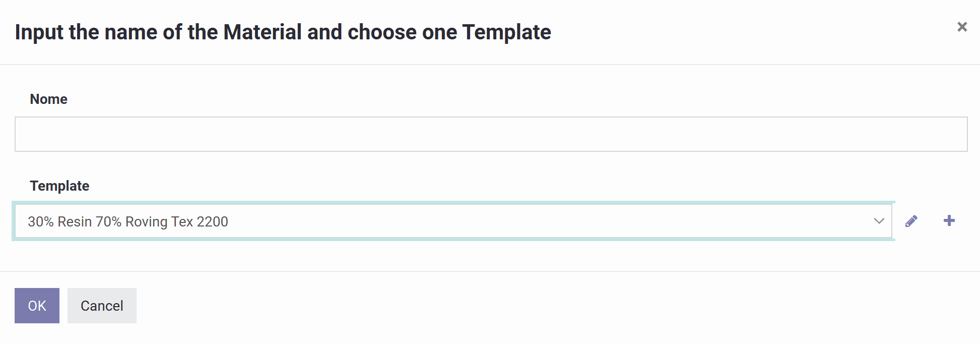The height and width of the screenshot is (345, 980).
Task: Cancel the material creation
Action: 102,306
